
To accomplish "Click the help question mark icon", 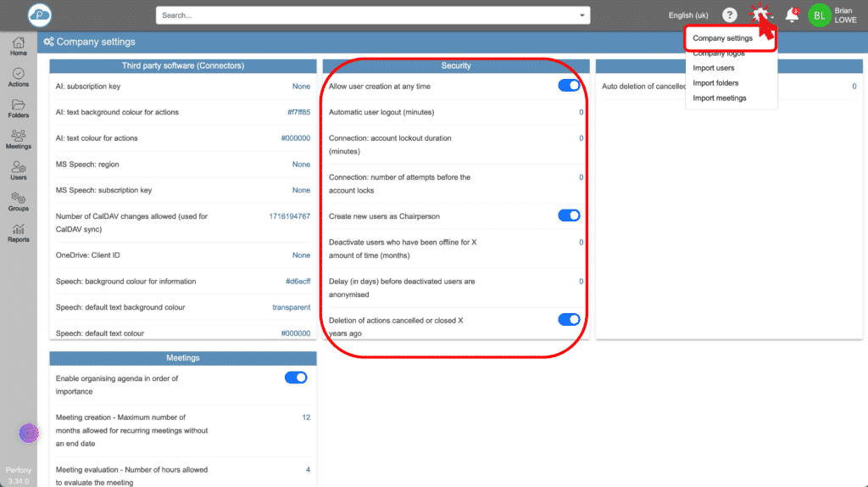I will point(729,15).
